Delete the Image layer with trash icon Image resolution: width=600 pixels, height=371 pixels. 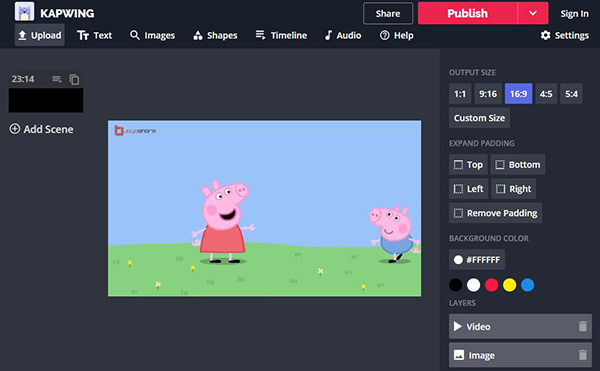pyautogui.click(x=582, y=355)
